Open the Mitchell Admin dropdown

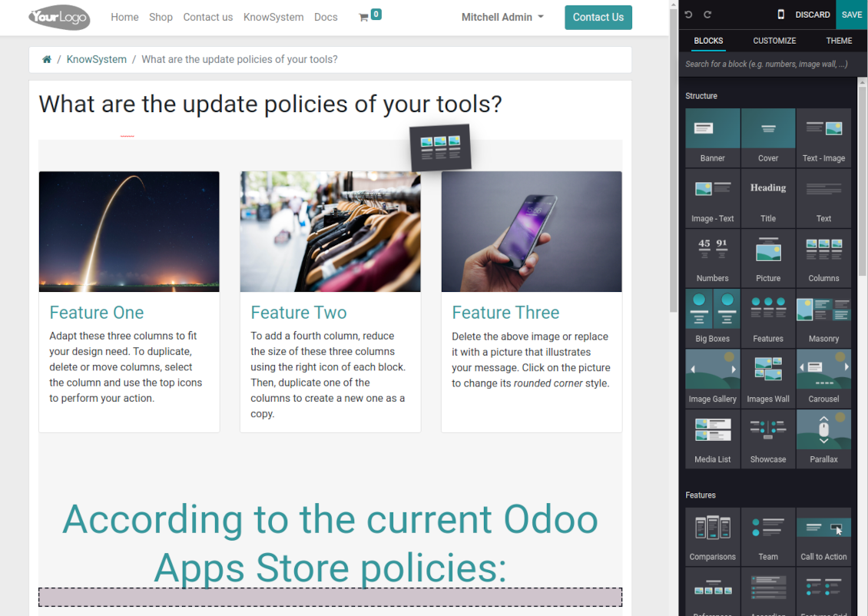(502, 17)
